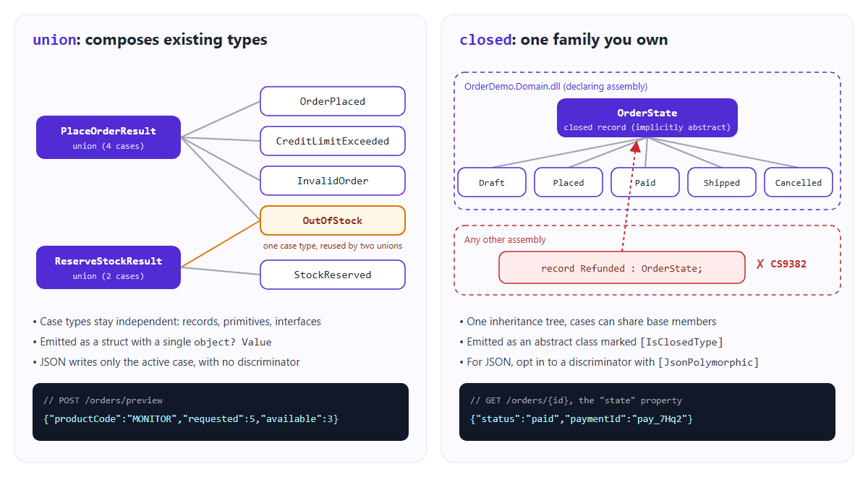Screen dimensions: 868x477
Task: Select the InvalidOrder case box
Action: click(x=333, y=181)
